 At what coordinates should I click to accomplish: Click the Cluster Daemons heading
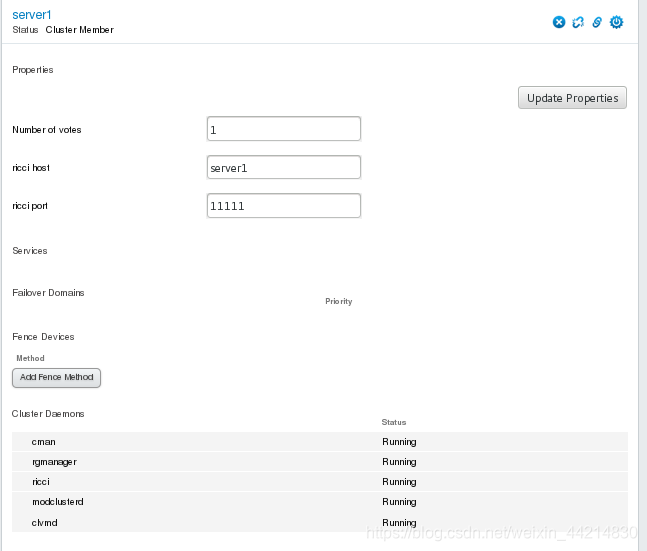(x=48, y=414)
